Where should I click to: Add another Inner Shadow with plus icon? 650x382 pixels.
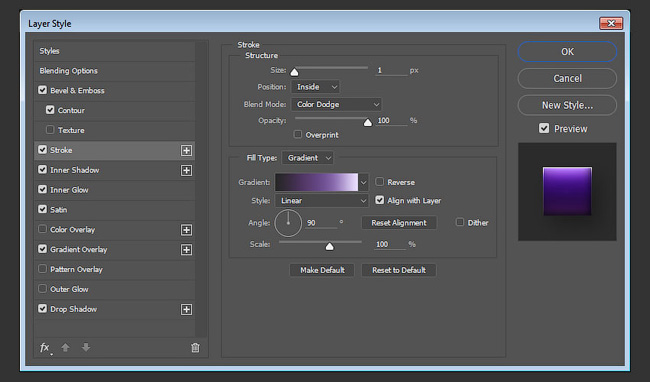coord(186,170)
